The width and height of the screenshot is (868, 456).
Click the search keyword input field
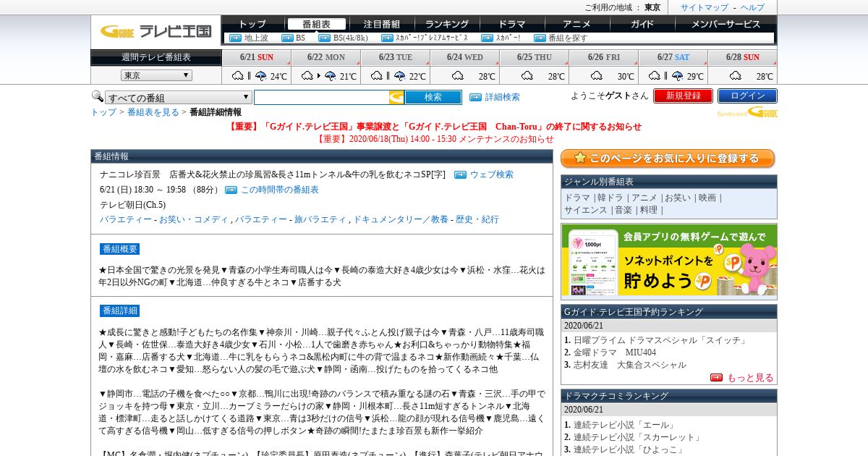tap(321, 97)
